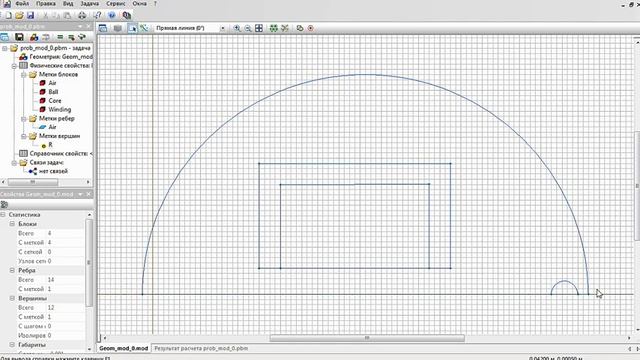Collapse the 'Метки блоков' folder
Image resolution: width=640 pixels, height=360 pixels.
coord(24,75)
